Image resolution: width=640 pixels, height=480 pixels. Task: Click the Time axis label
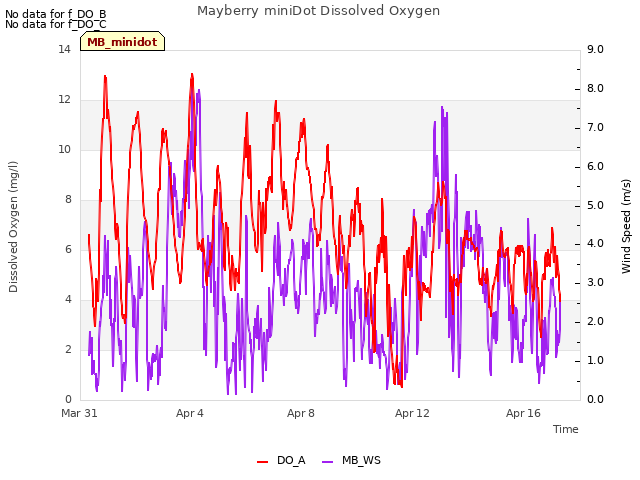pos(566,429)
